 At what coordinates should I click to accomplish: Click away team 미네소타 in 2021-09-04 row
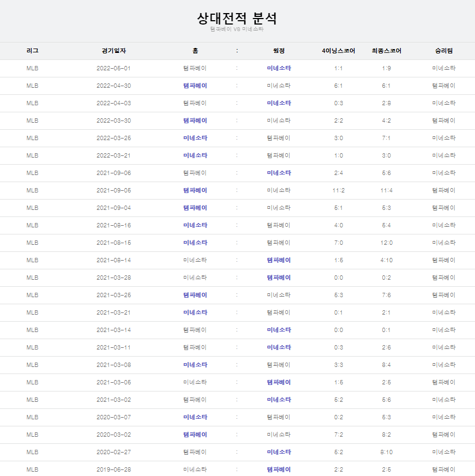(279, 208)
